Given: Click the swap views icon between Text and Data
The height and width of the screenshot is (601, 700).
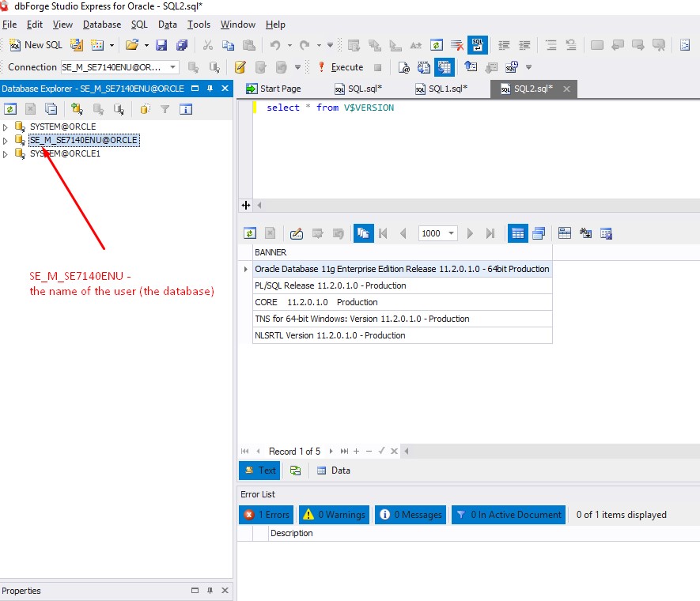Looking at the screenshot, I should point(295,471).
